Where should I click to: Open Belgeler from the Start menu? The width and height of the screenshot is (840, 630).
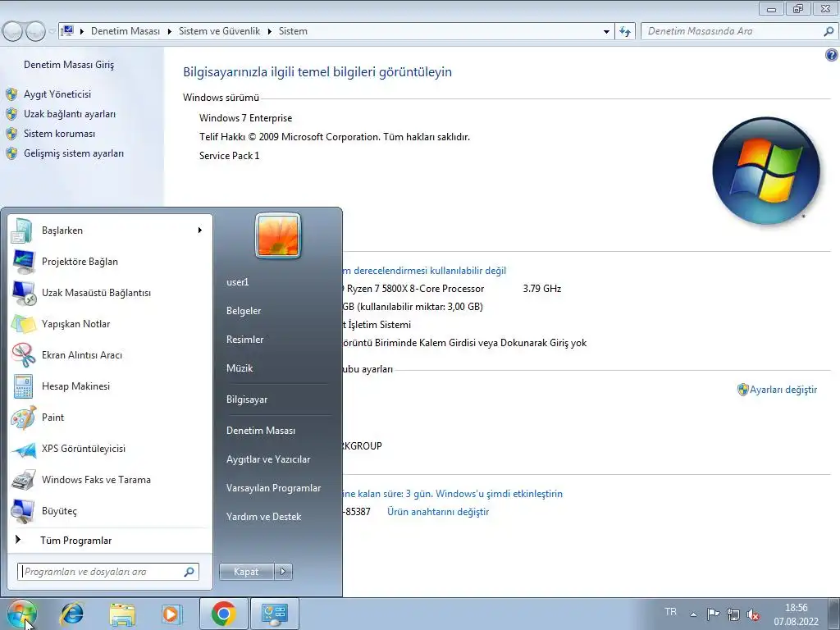[x=244, y=311]
